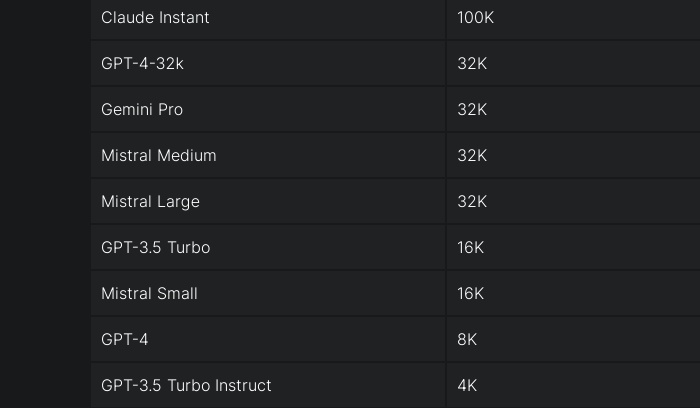Image resolution: width=700 pixels, height=408 pixels.
Task: Click 32K value in Mistral Large row
Action: coord(472,202)
